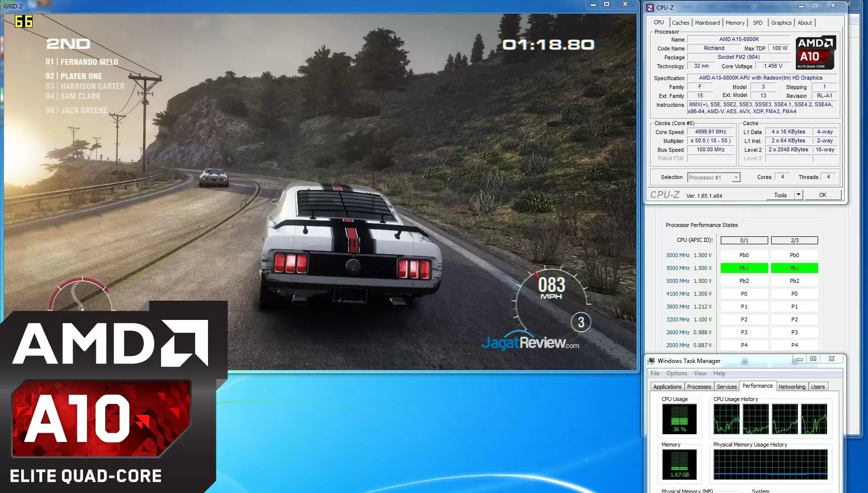Open the Options menu in Task Manager
Screen dimensions: 868x493
(x=676, y=373)
